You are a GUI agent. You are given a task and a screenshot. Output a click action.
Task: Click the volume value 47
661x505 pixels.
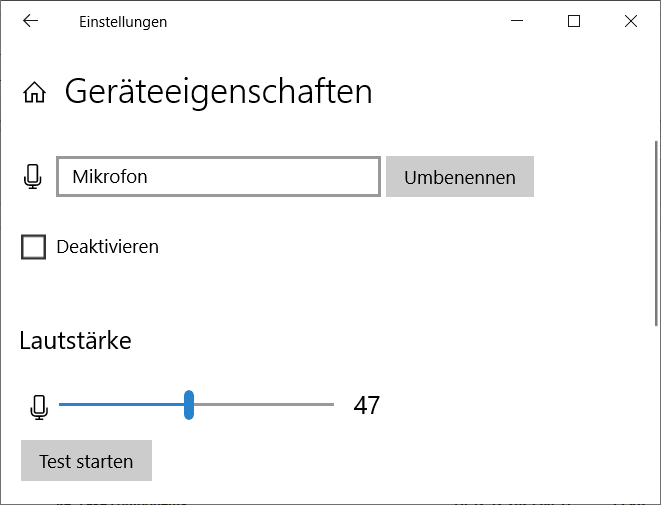point(366,405)
